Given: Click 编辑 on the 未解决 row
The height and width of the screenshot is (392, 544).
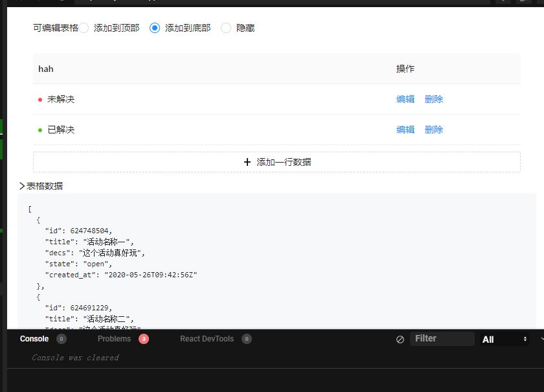Looking at the screenshot, I should (x=405, y=99).
